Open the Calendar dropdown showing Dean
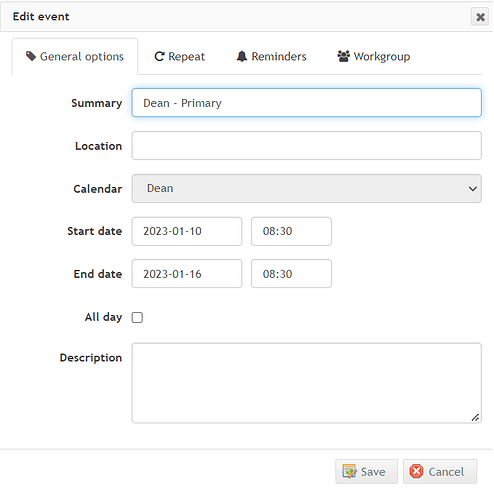The width and height of the screenshot is (494, 499). click(x=306, y=188)
